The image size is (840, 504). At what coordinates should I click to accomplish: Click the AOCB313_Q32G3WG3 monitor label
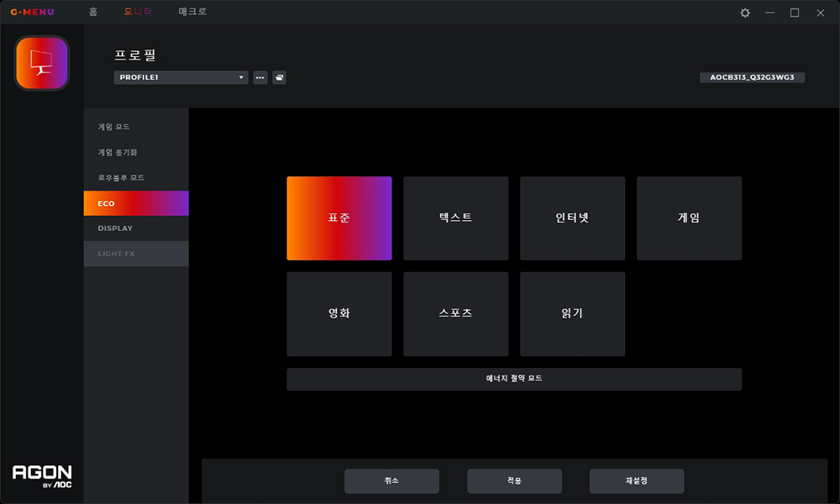(752, 77)
